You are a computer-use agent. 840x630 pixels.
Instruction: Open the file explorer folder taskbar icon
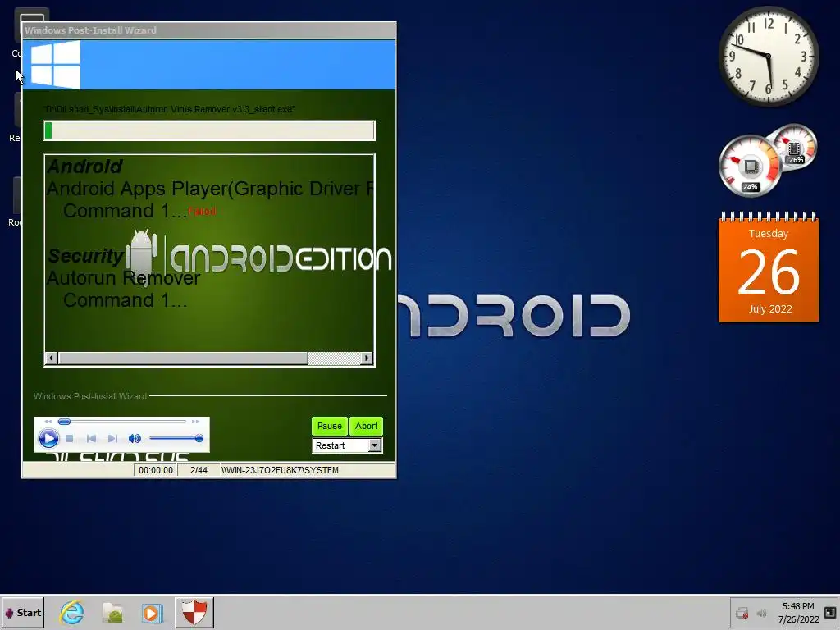click(x=112, y=612)
